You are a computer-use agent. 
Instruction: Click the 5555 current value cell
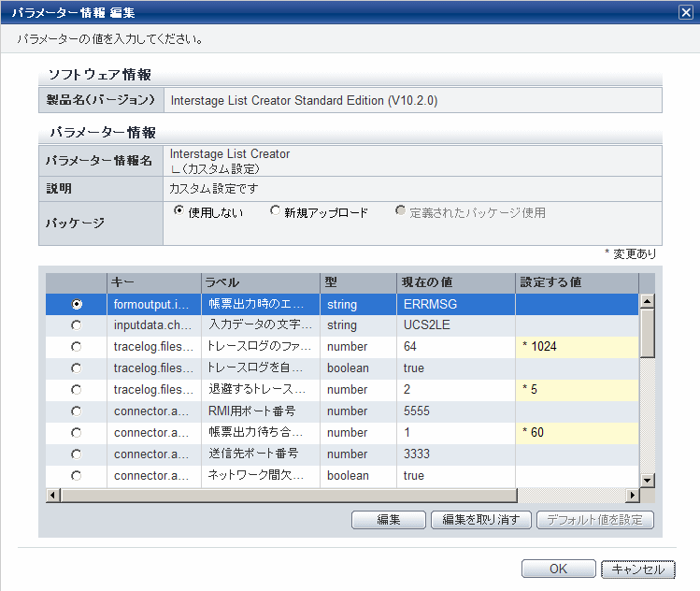point(456,411)
